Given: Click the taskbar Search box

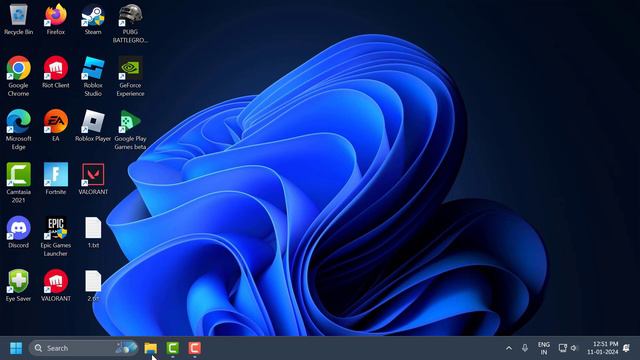Looking at the screenshot, I should (x=84, y=348).
